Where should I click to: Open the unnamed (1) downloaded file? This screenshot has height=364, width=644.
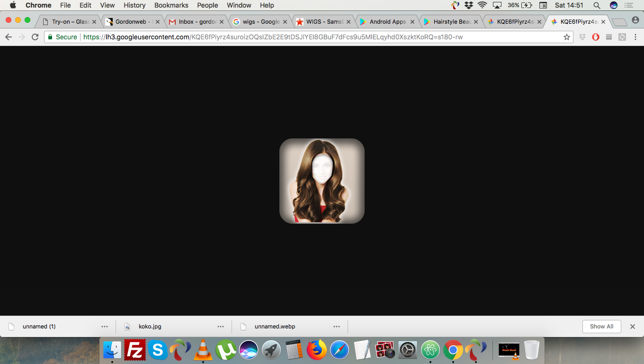pos(39,326)
